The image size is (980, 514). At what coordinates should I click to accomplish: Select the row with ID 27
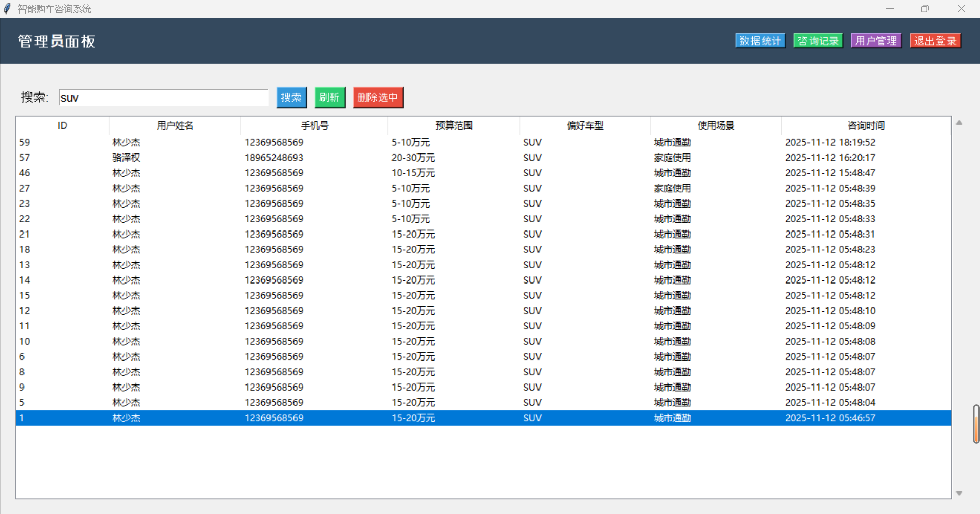coord(483,188)
